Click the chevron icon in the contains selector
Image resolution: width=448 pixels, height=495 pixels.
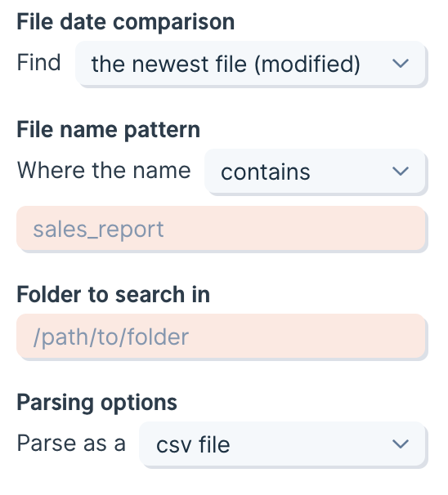pyautogui.click(x=401, y=172)
